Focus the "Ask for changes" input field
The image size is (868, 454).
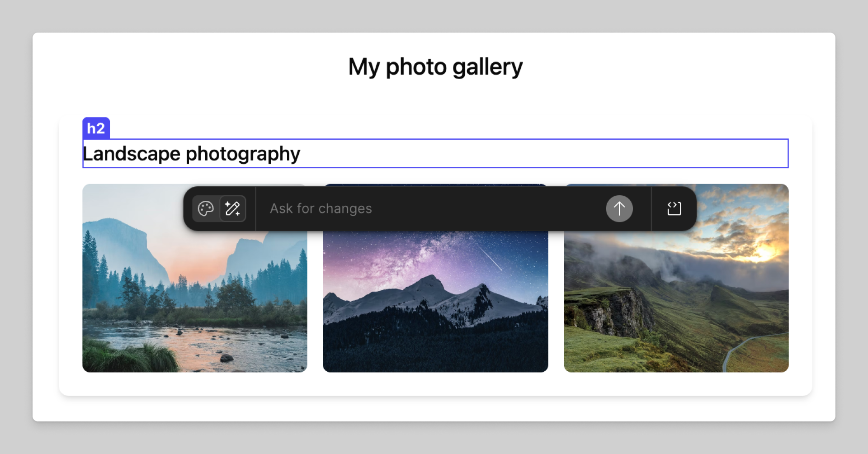pos(430,208)
